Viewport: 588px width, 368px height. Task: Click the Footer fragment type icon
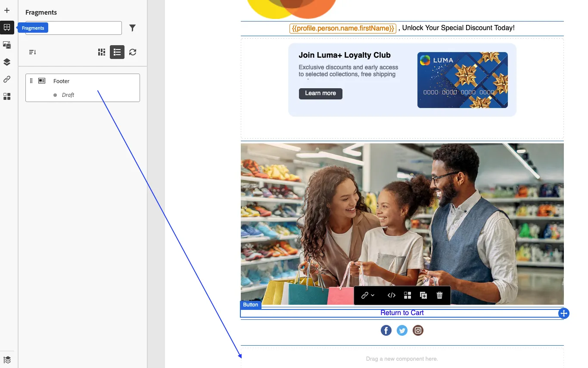42,81
